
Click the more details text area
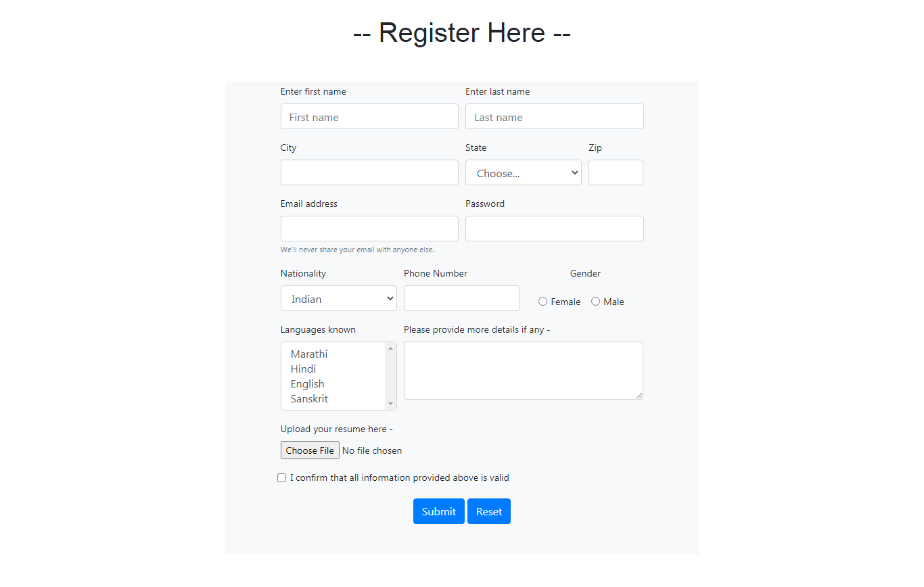pyautogui.click(x=523, y=370)
